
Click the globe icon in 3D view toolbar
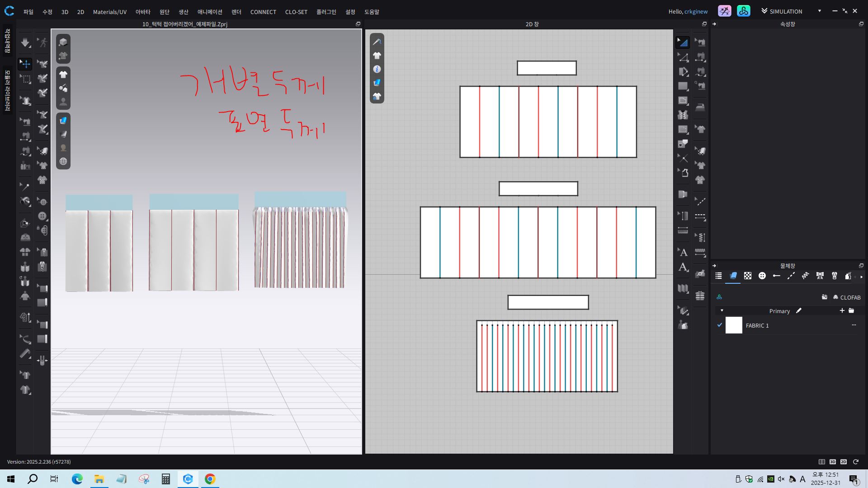(x=63, y=161)
